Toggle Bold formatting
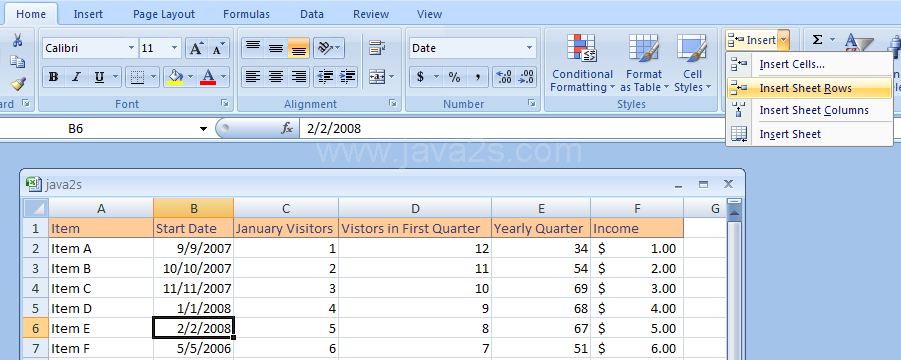The height and width of the screenshot is (360, 901). [x=53, y=77]
